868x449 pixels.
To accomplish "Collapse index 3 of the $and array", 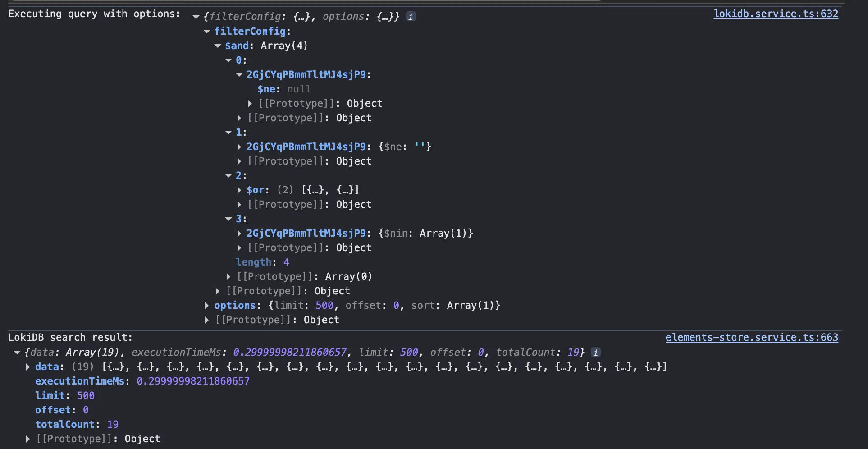I will click(x=228, y=219).
